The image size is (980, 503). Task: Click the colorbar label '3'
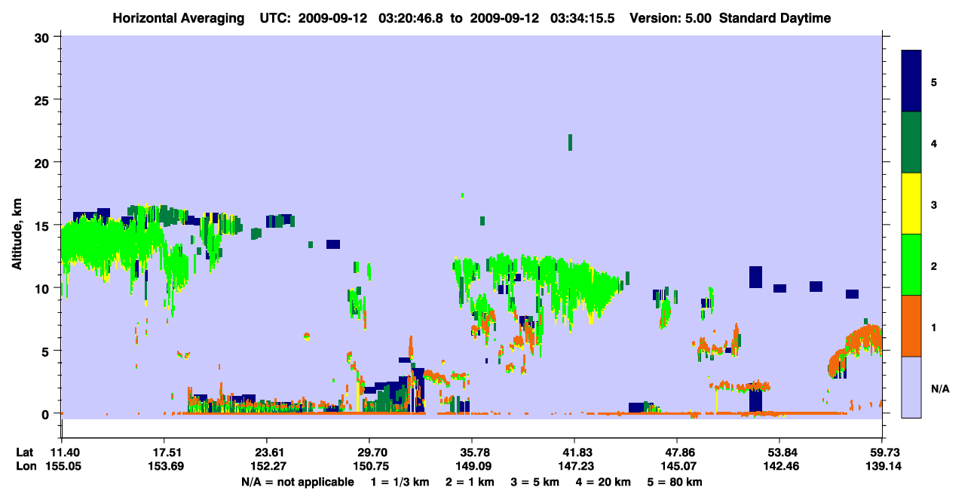pyautogui.click(x=934, y=204)
